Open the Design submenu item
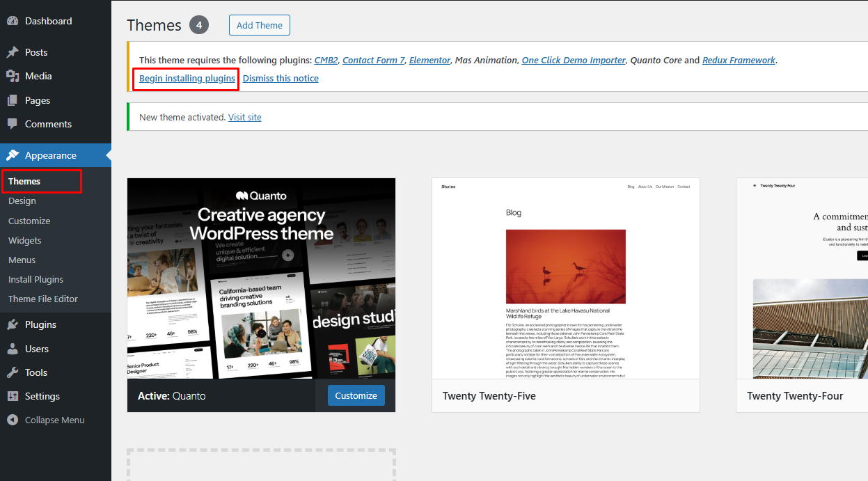This screenshot has width=868, height=481. 22,200
